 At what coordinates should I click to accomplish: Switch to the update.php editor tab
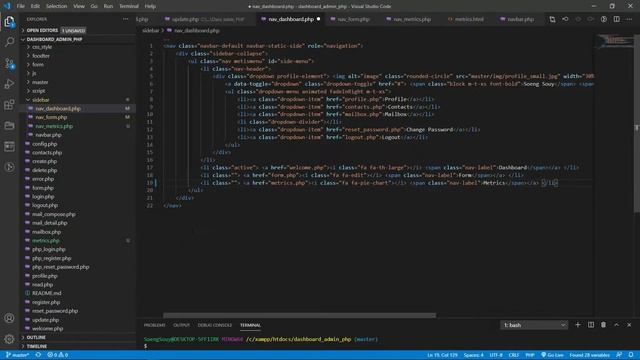206,19
